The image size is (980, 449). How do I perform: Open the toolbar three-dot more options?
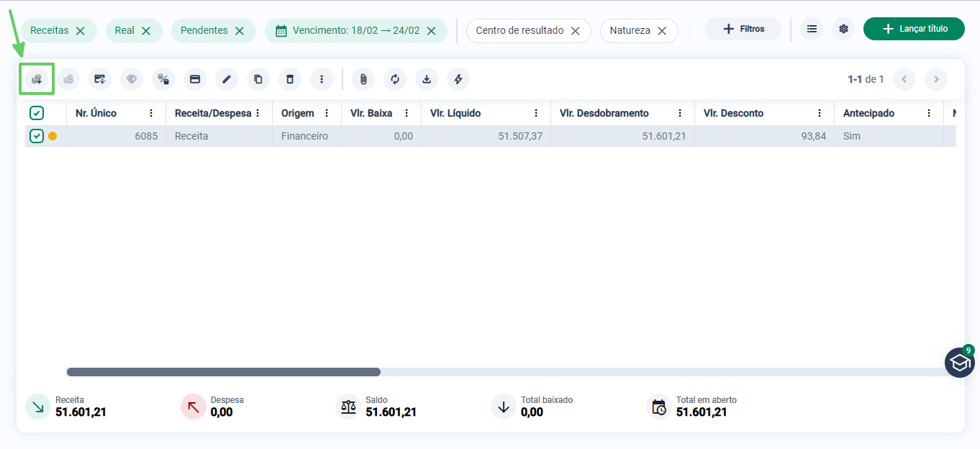point(322,79)
